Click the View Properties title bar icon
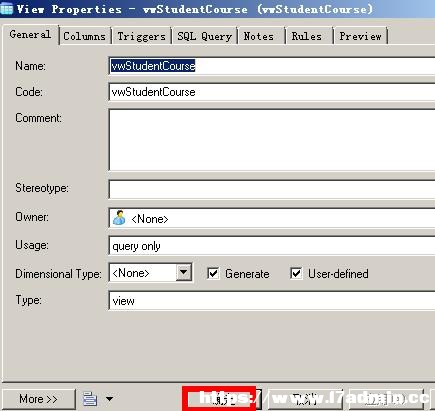This screenshot has height=411, width=435. 7,8
